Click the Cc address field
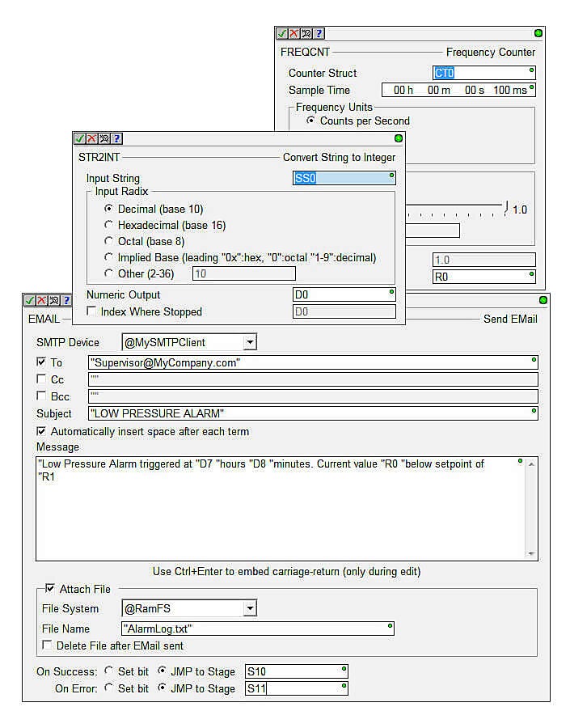This screenshot has height=728, width=570. click(x=313, y=379)
